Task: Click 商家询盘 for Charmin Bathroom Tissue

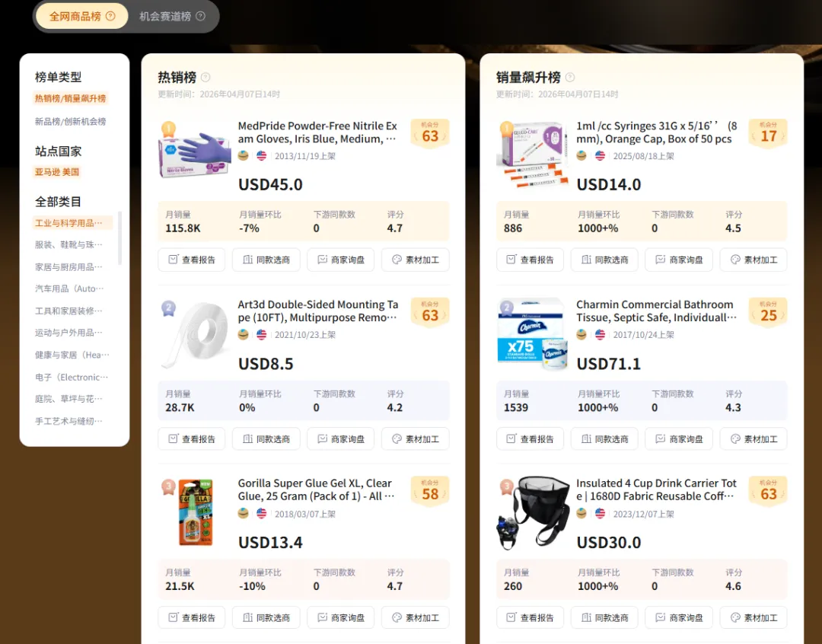Action: (x=679, y=439)
